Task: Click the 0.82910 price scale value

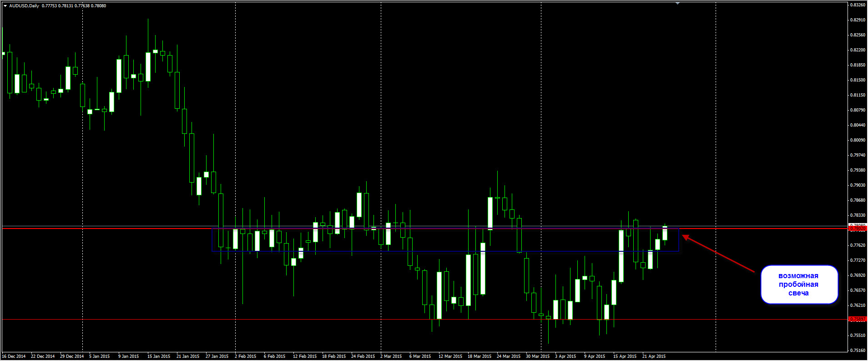Action: coord(858,20)
